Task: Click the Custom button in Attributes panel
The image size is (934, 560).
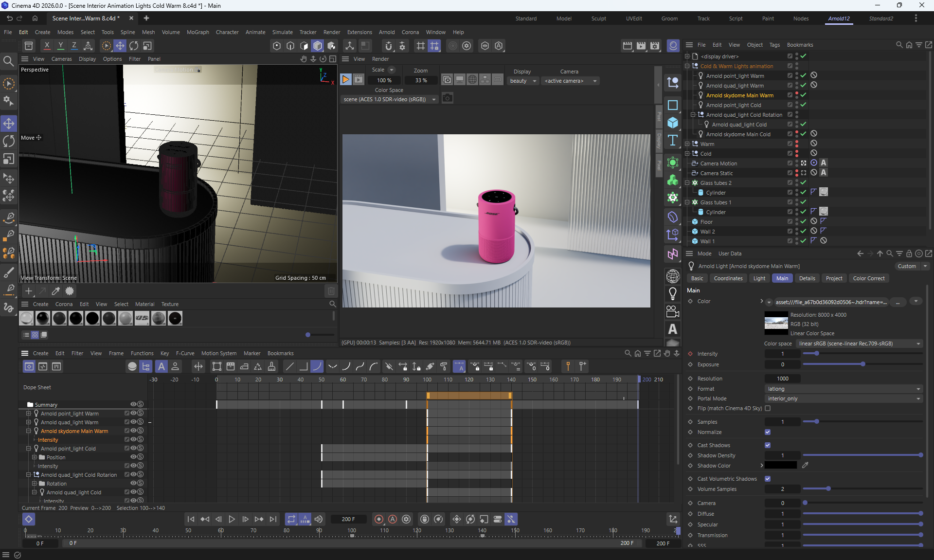Action: pos(907,266)
